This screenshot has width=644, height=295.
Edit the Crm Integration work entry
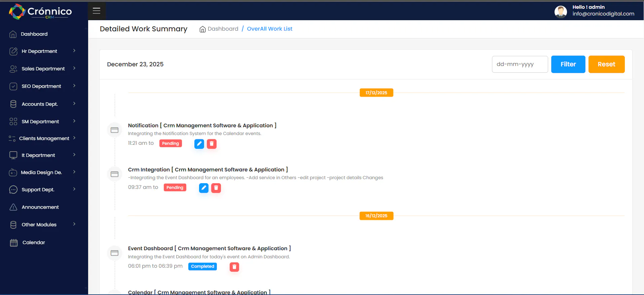tap(204, 188)
